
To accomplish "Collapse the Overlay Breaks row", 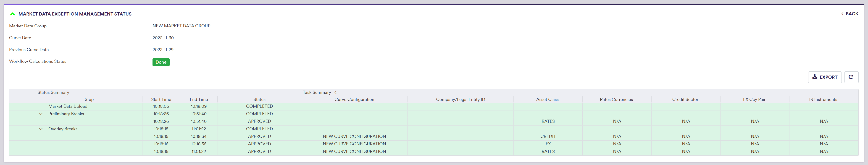I will 41,129.
